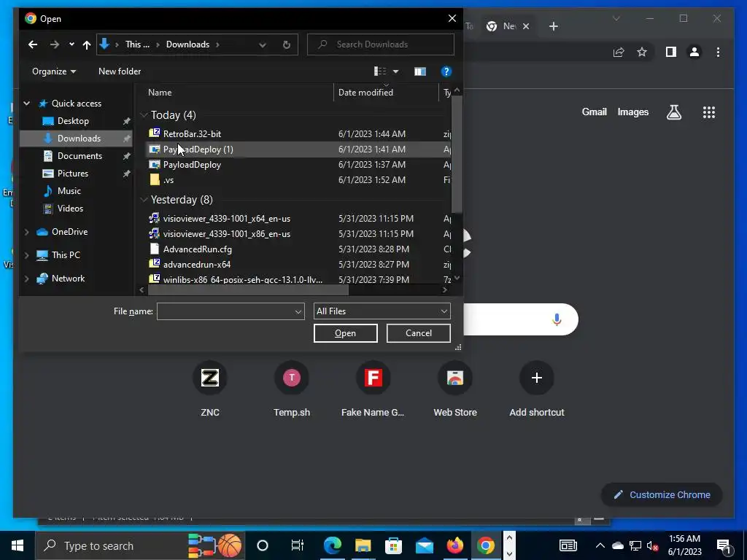Open Google apps grid
This screenshot has width=747, height=560.
pos(709,112)
